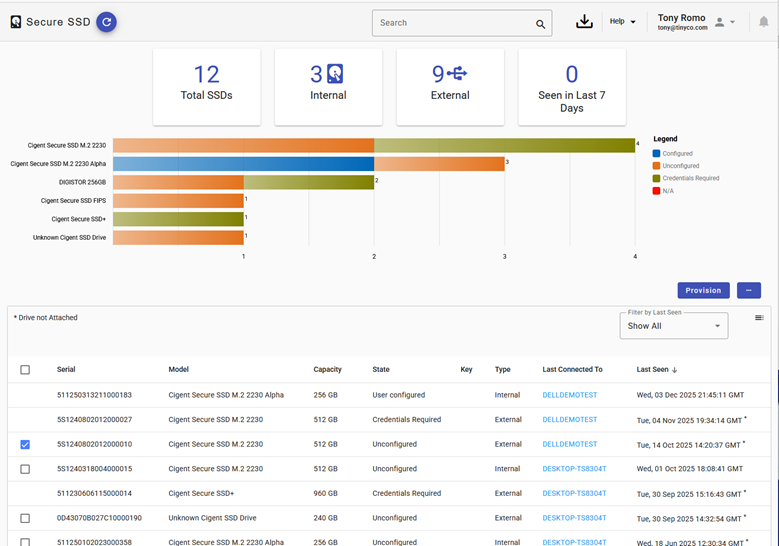Click the '240 GB' capacity cell
This screenshot has height=546, width=779.
325,518
